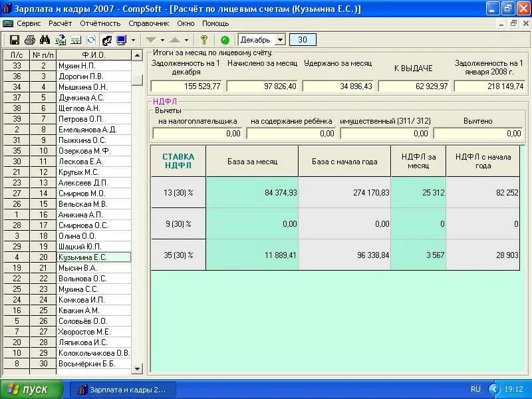The image size is (532, 399).
Task: Select employee Дорогин П.В.
Action: pyautogui.click(x=94, y=76)
